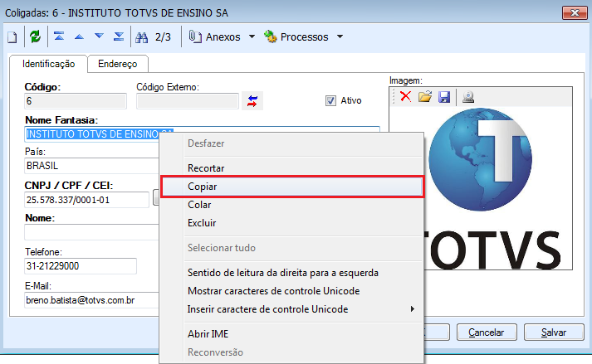Save image with floppy disk icon
The width and height of the screenshot is (592, 364).
tap(444, 97)
